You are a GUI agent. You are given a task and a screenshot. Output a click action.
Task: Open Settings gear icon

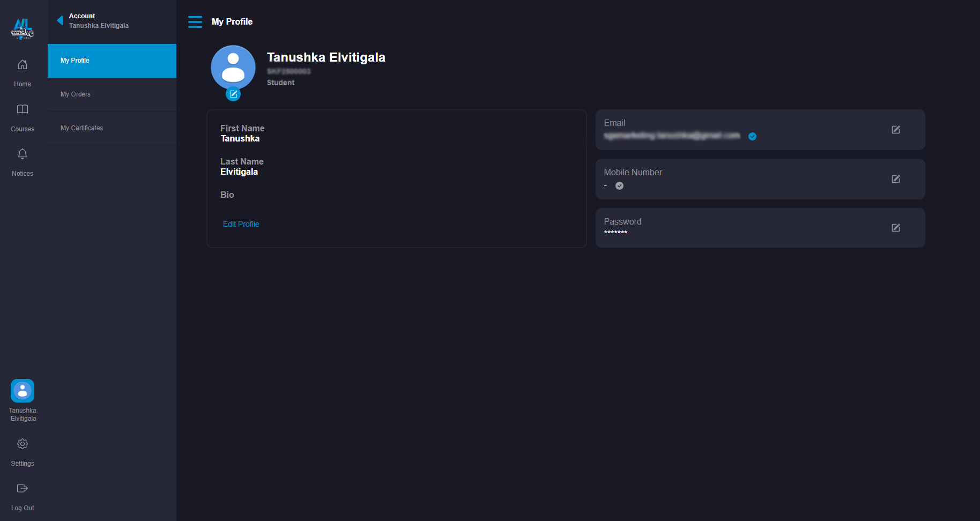coord(23,444)
